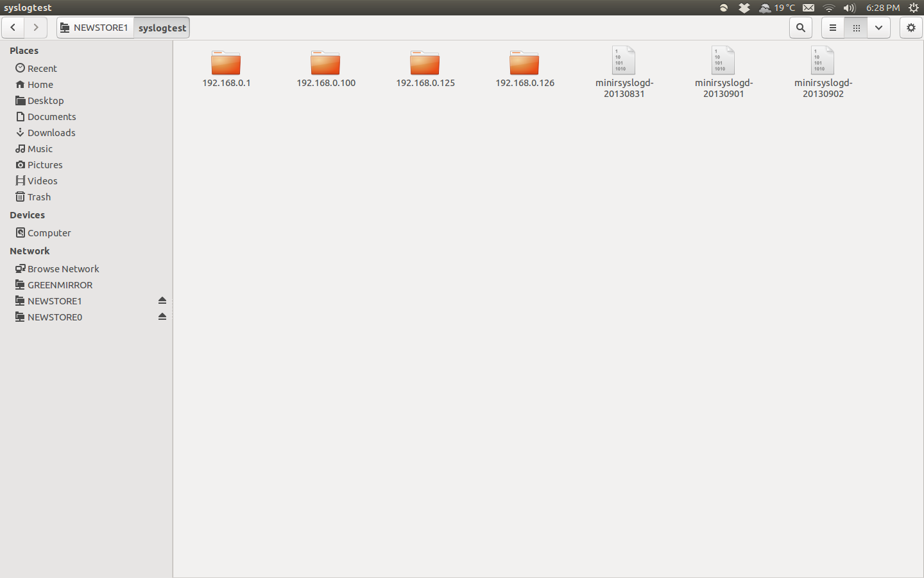Open Computer under Devices

click(x=87, y=232)
